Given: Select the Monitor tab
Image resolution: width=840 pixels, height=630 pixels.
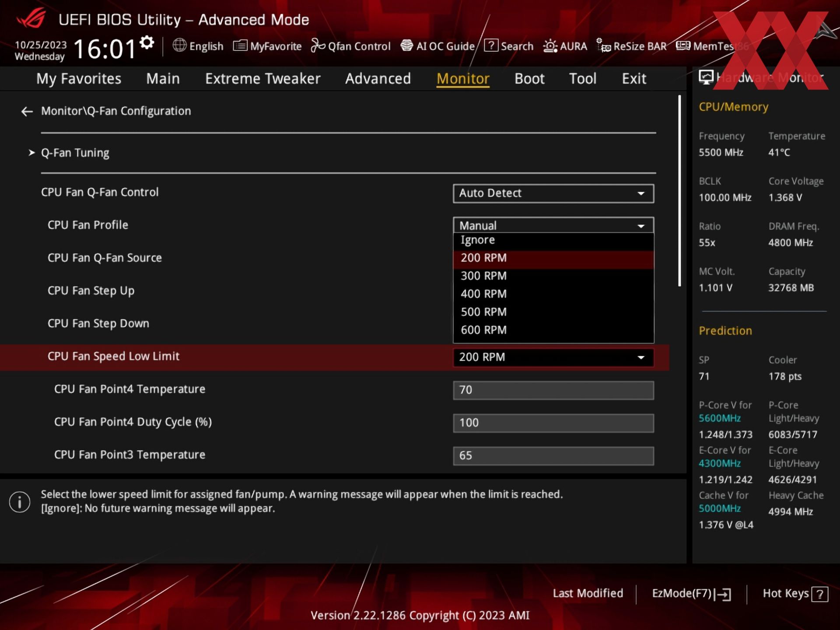Looking at the screenshot, I should (463, 79).
